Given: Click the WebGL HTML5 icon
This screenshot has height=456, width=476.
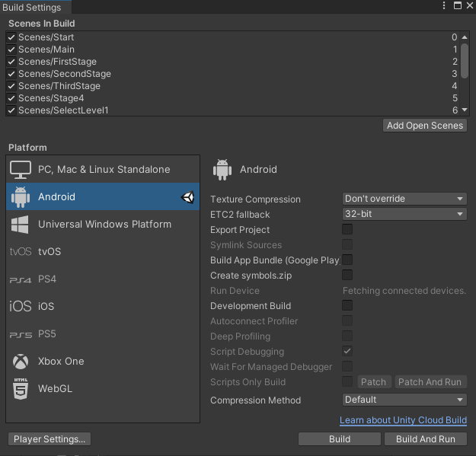Looking at the screenshot, I should pyautogui.click(x=21, y=388).
